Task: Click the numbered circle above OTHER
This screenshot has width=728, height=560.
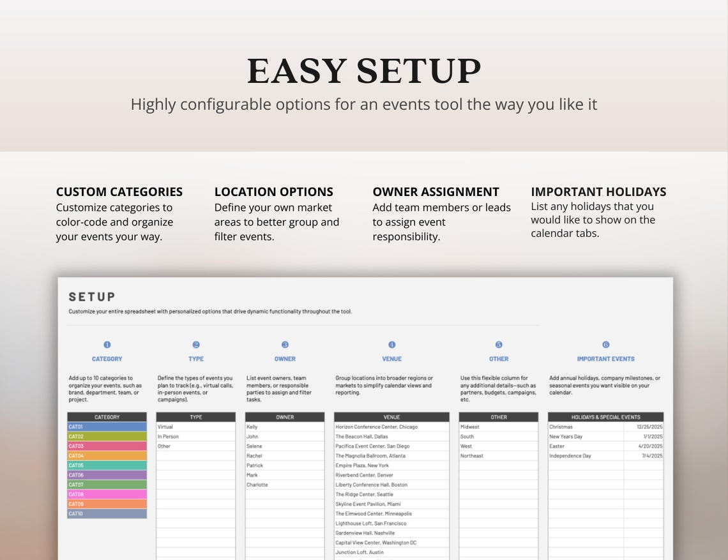Action: click(499, 345)
